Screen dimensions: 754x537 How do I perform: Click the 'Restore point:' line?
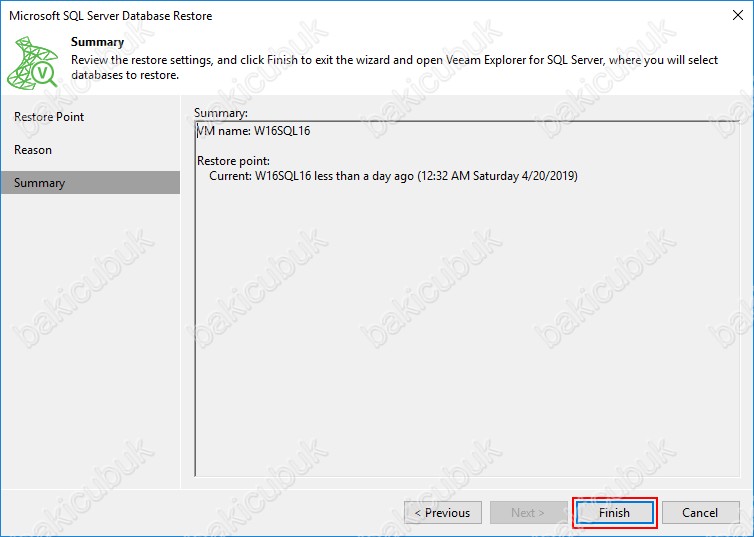coord(233,161)
